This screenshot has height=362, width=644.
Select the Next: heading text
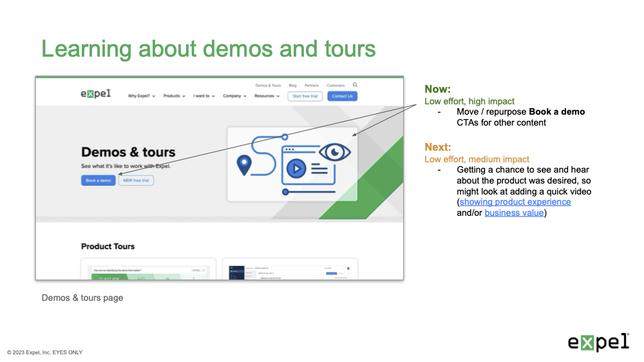(437, 147)
